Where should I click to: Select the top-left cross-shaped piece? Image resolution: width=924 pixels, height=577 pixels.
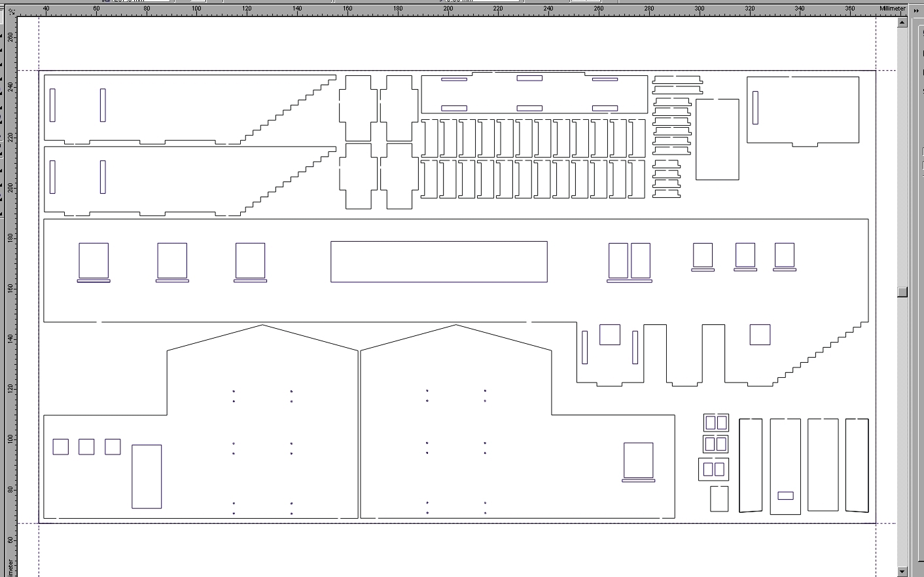point(358,108)
